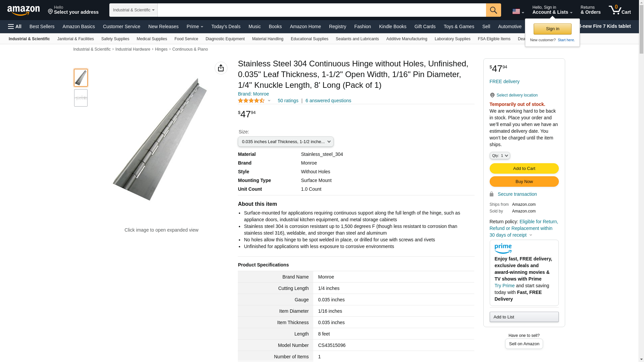Viewport: 644px width, 362px height.
Task: Click the share icon on product image
Action: coord(221,68)
